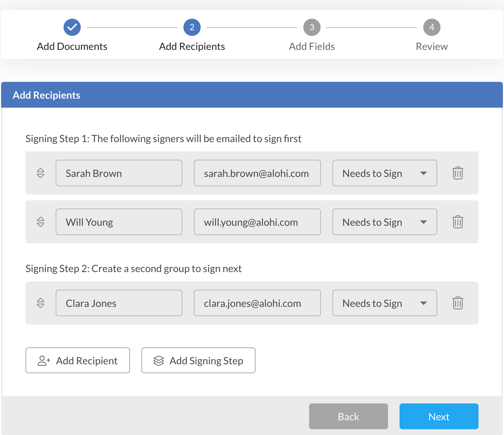The image size is (504, 435).
Task: Open Sarah Brown's Needs to Sign dropdown
Action: 384,173
